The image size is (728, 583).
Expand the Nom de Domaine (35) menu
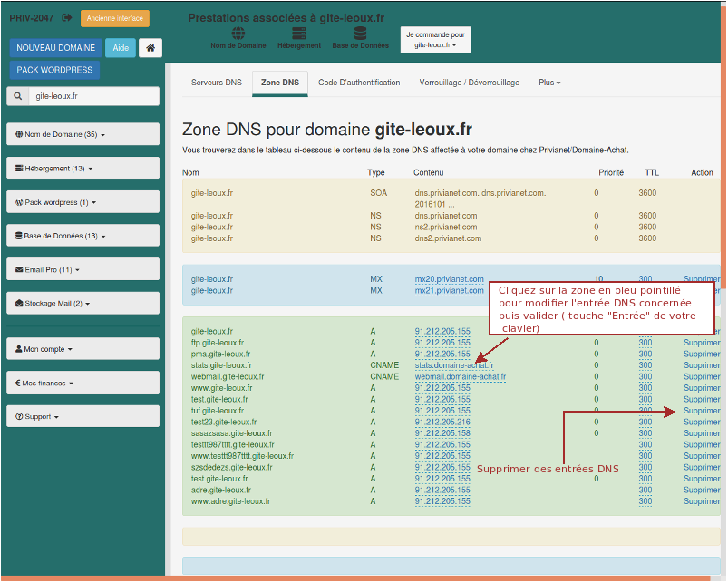(x=83, y=134)
